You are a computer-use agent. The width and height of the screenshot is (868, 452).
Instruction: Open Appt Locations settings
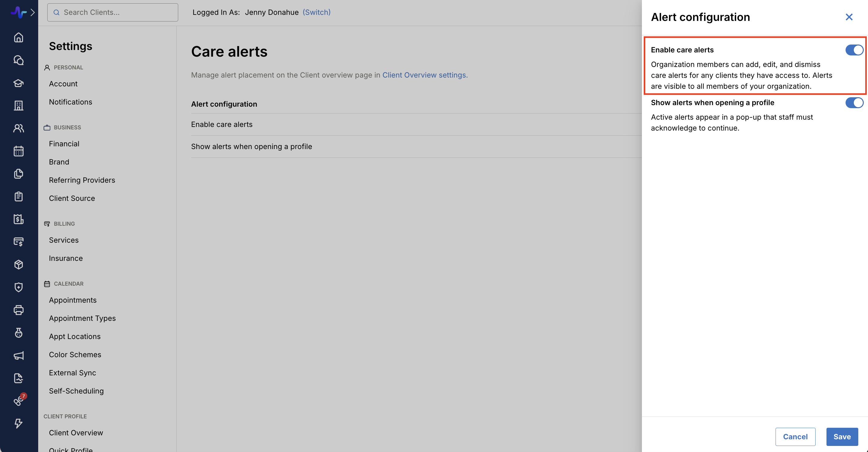click(x=75, y=337)
